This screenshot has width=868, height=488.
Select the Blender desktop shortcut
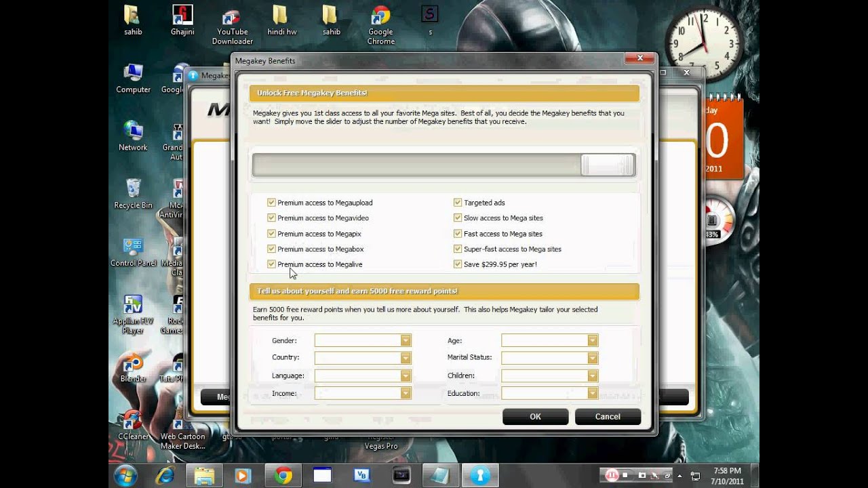coord(133,367)
